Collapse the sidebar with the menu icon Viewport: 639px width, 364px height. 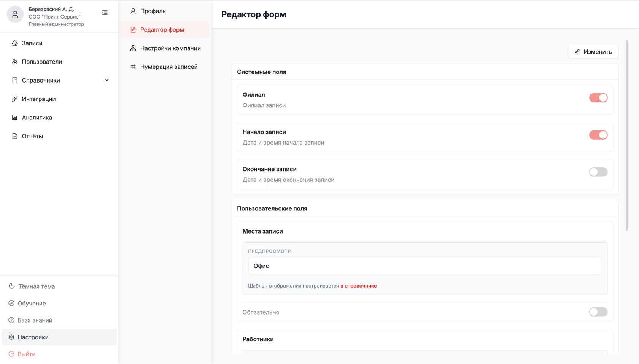click(x=105, y=13)
